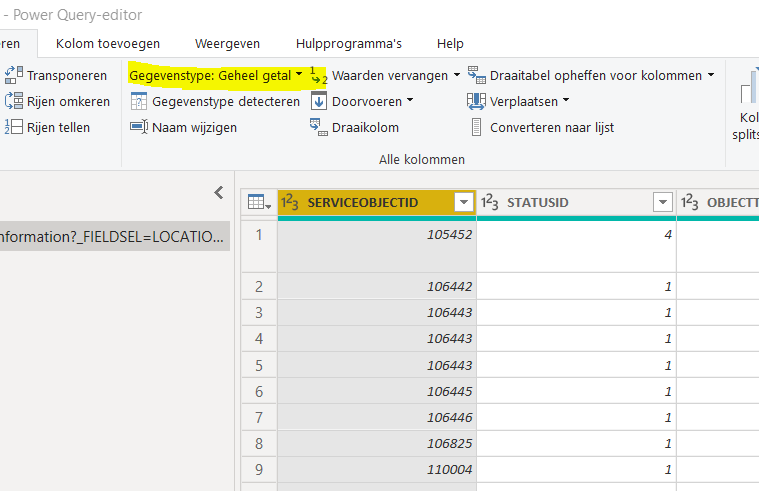The width and height of the screenshot is (759, 491).
Task: Click the 123 type icon of STATUSID
Action: pos(489,202)
